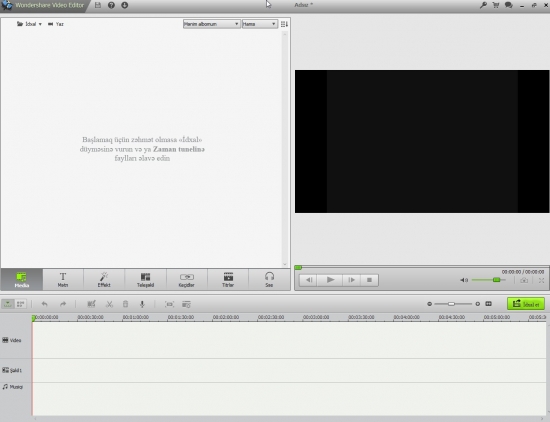Screen dimensions: 550x422
Task: Click the record camera button beside import
Action: click(x=56, y=24)
